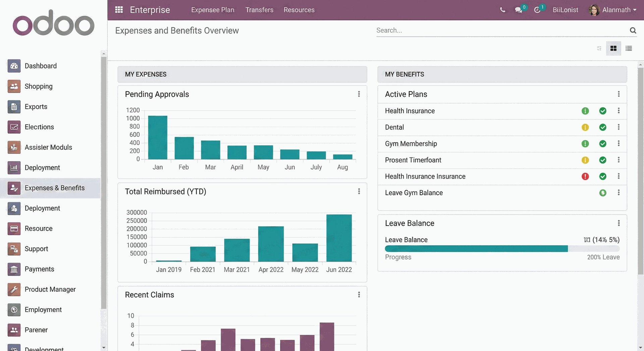Open the apps grid menu icon
Image resolution: width=644 pixels, height=351 pixels.
point(119,10)
